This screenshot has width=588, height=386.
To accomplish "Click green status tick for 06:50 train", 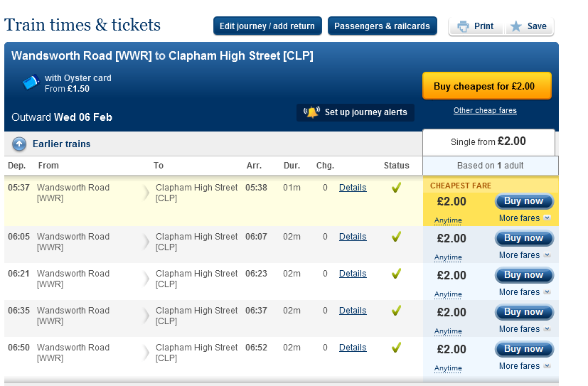I will click(x=396, y=348).
